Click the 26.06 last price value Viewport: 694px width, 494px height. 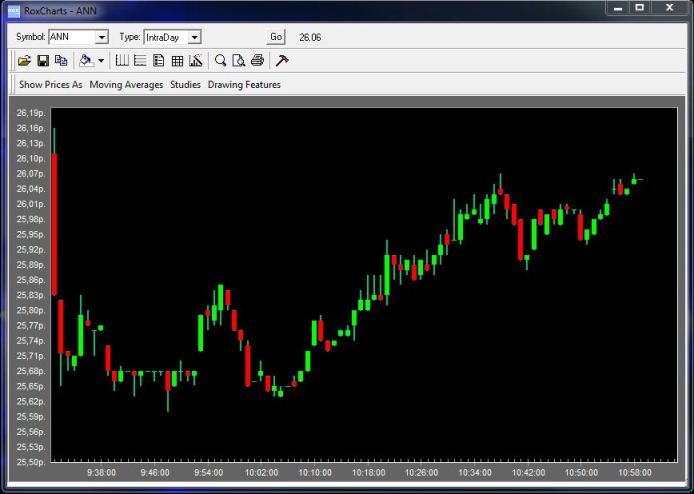[x=310, y=38]
